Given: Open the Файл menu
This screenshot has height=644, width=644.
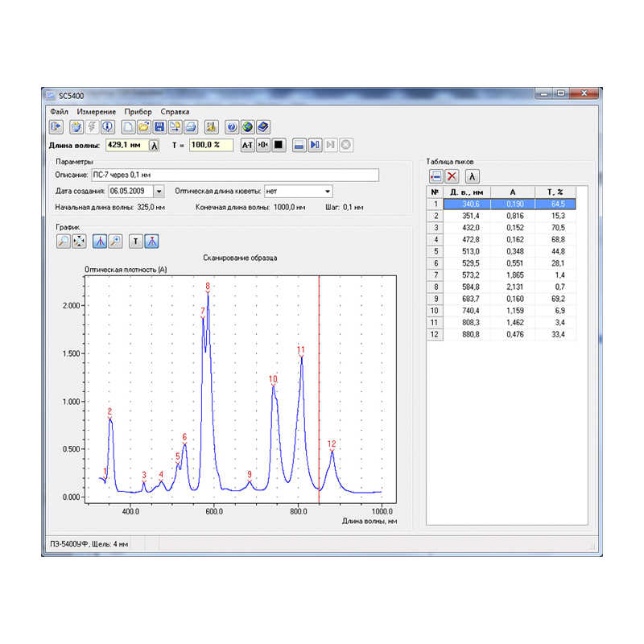Looking at the screenshot, I should [58, 111].
